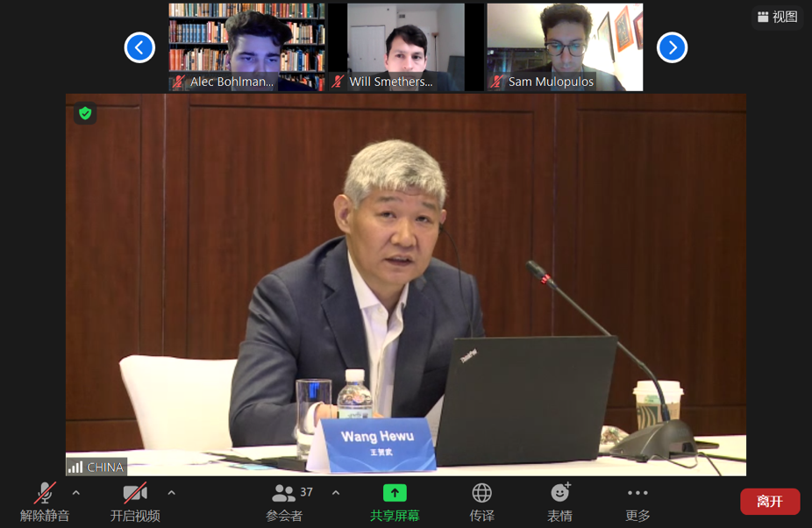This screenshot has height=528, width=812.
Task: Show next participants with right arrow
Action: coord(672,47)
